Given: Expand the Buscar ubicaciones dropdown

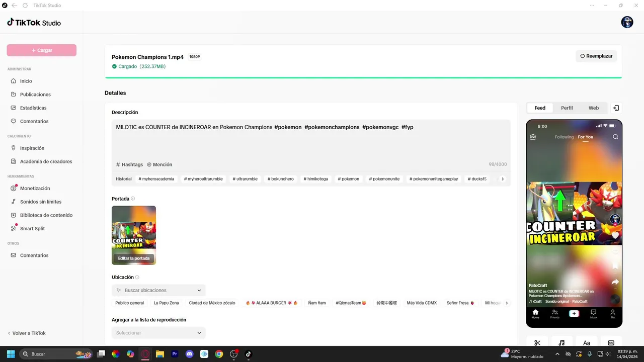Looking at the screenshot, I should pyautogui.click(x=158, y=290).
